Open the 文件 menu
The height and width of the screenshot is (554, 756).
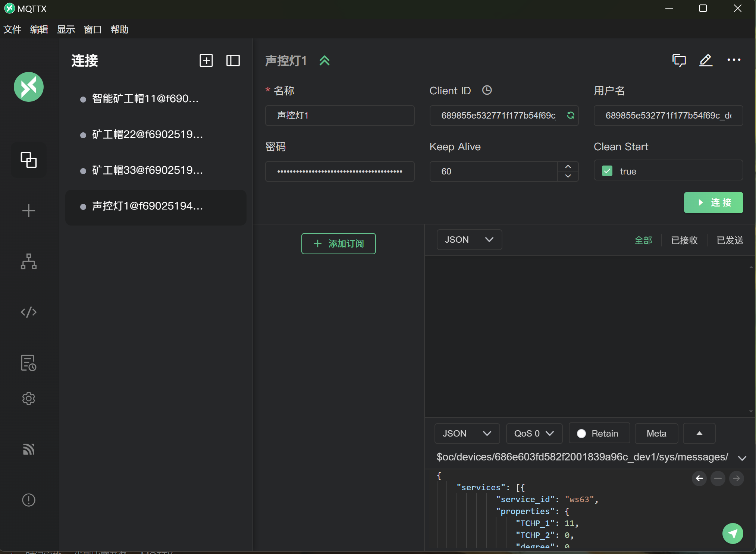(x=12, y=29)
